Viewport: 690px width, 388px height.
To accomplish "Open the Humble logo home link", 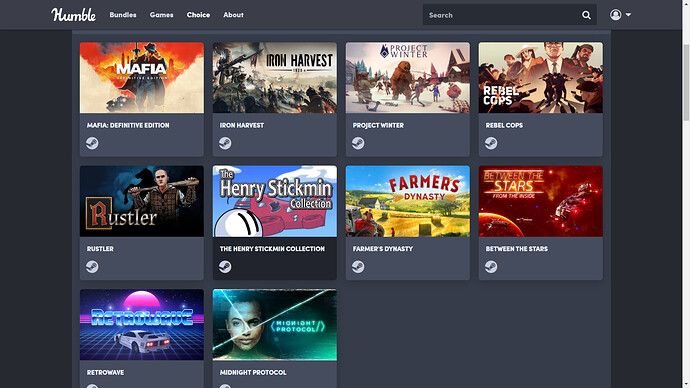I will click(73, 15).
